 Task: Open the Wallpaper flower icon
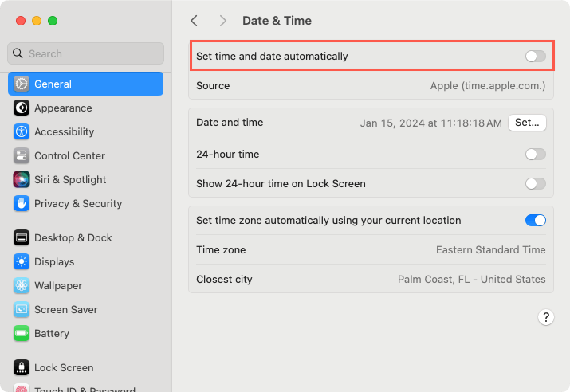pyautogui.click(x=22, y=285)
